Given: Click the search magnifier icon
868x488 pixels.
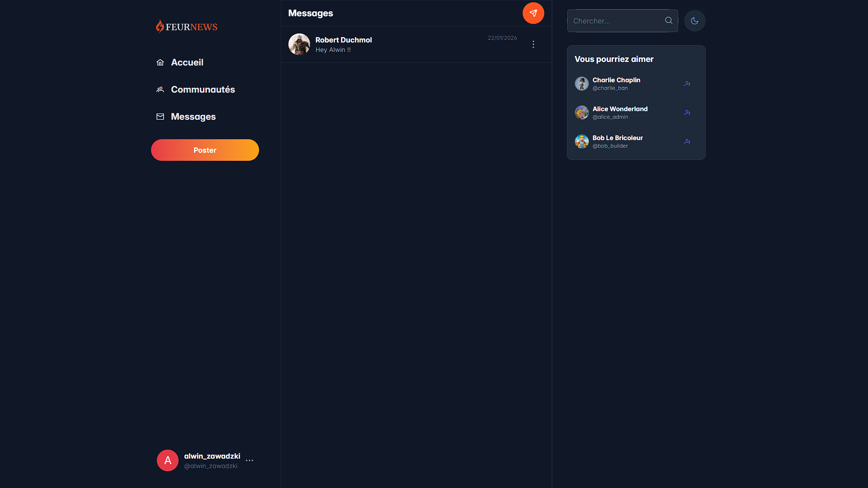Looking at the screenshot, I should (x=669, y=20).
